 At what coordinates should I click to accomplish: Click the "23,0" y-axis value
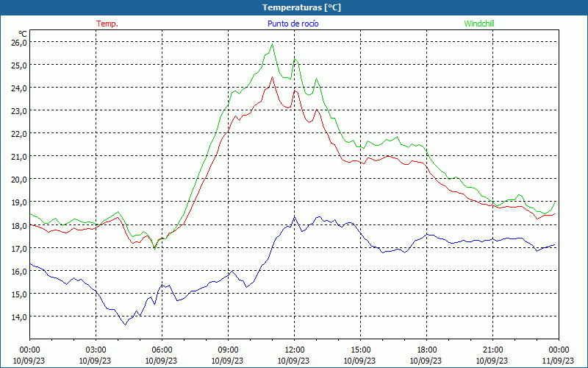[x=19, y=111]
